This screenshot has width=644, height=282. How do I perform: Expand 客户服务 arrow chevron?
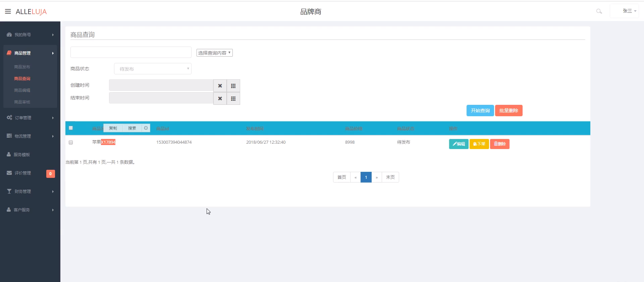[x=53, y=210]
